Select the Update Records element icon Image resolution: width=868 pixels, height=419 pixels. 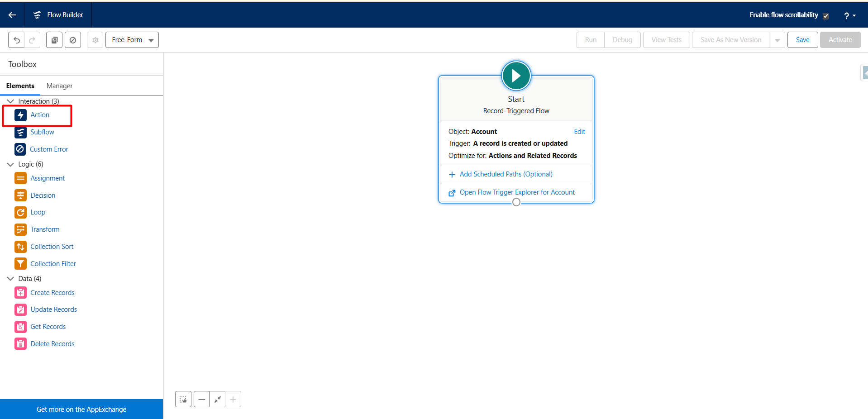tap(20, 309)
